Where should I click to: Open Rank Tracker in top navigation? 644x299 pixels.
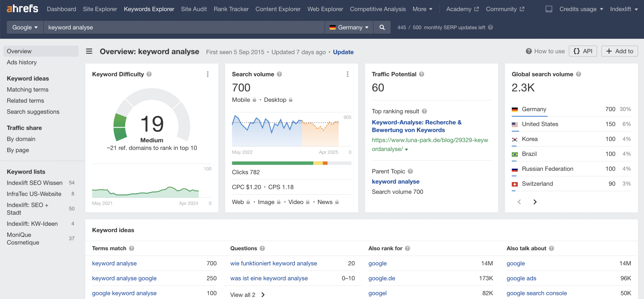point(231,9)
